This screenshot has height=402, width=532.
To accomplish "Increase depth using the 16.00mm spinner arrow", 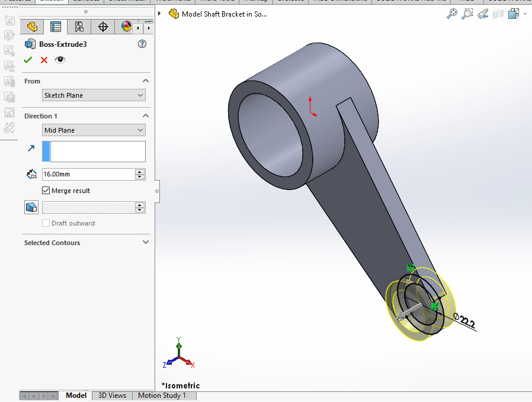I will pyautogui.click(x=139, y=171).
